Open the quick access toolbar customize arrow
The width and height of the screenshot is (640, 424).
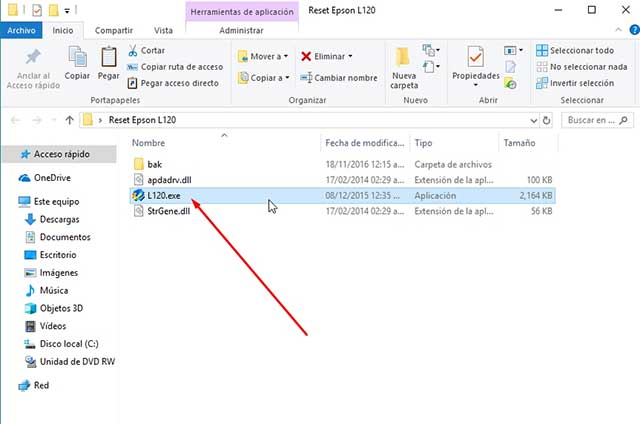coord(67,11)
